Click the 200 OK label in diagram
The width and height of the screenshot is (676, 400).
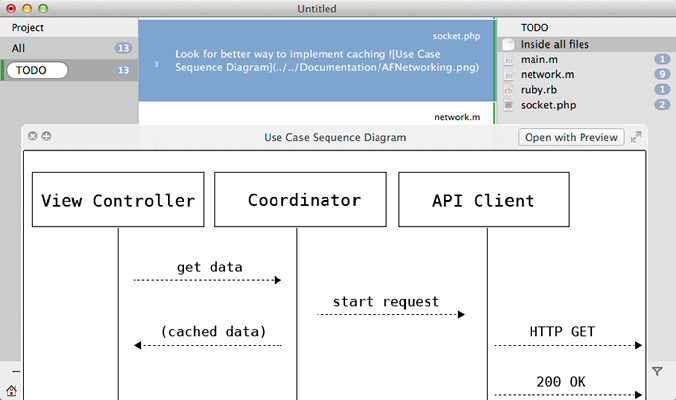(x=561, y=382)
